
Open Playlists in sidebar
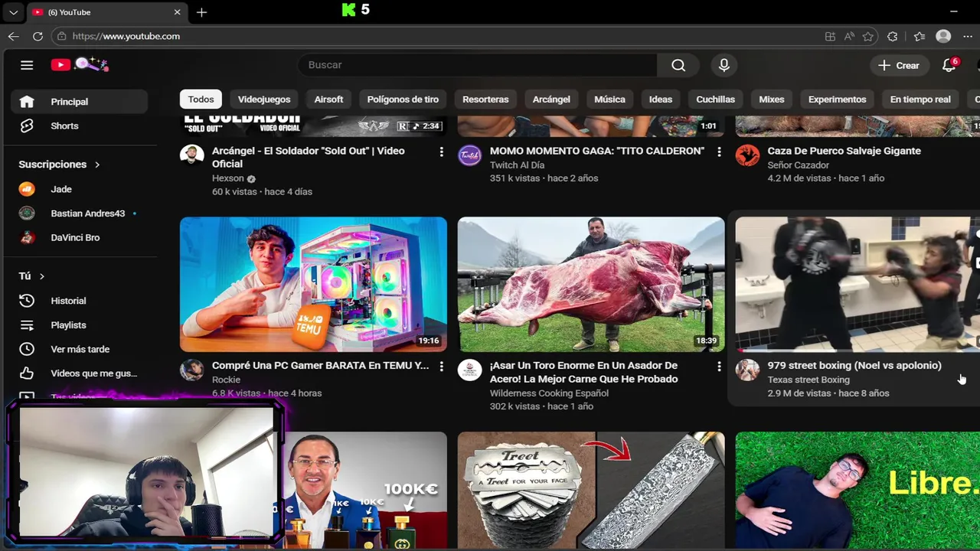pyautogui.click(x=79, y=325)
